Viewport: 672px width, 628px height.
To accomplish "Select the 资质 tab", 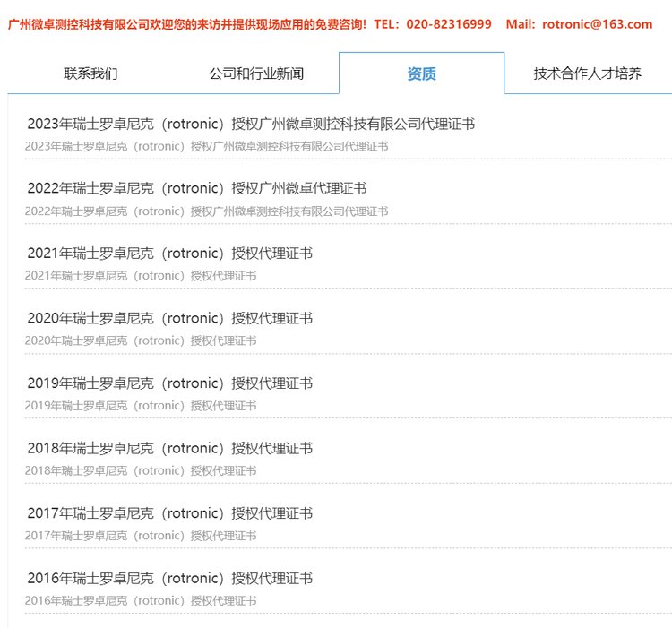I will [x=421, y=73].
